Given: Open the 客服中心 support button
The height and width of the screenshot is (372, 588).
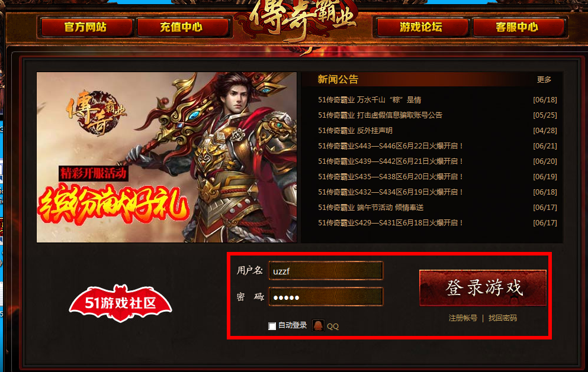Looking at the screenshot, I should coord(518,27).
